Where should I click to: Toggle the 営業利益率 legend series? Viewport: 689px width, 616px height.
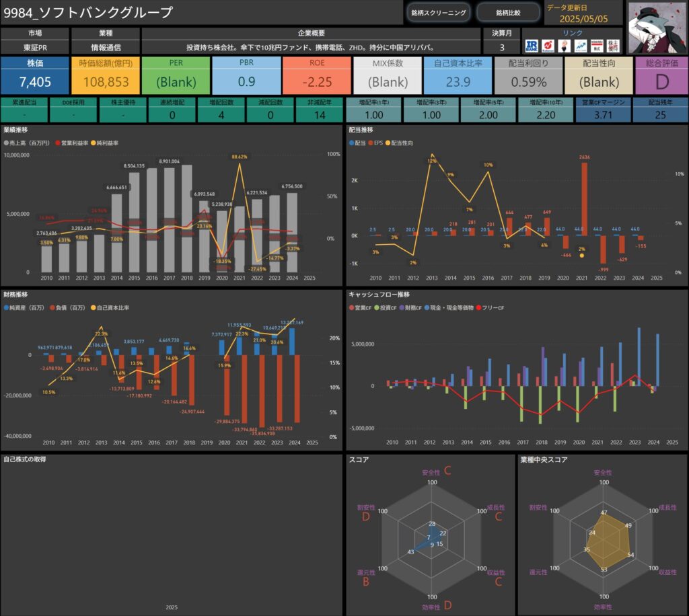[x=71, y=143]
